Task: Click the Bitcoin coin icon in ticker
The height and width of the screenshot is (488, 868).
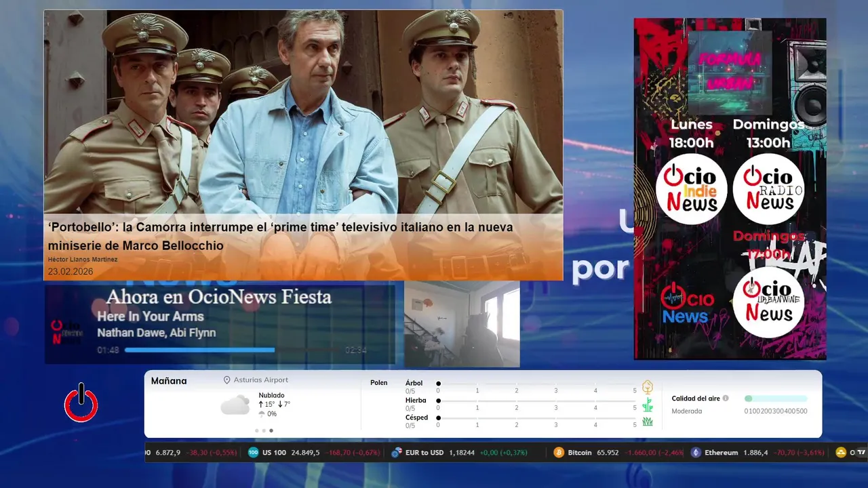Action: 559,453
